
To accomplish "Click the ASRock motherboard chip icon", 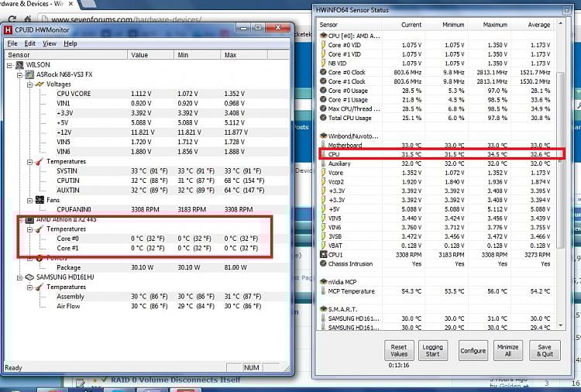I will pyautogui.click(x=29, y=75).
